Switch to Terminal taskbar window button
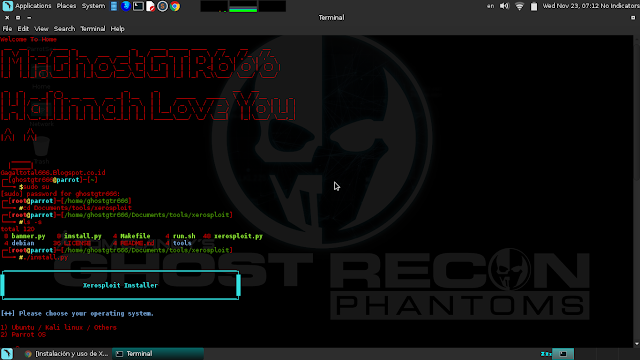 [x=158, y=354]
